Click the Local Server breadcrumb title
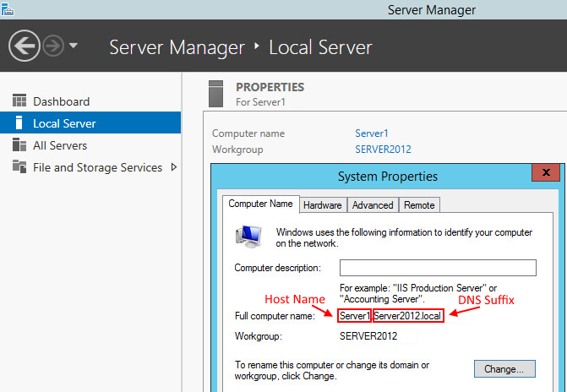The image size is (567, 392). tap(320, 47)
